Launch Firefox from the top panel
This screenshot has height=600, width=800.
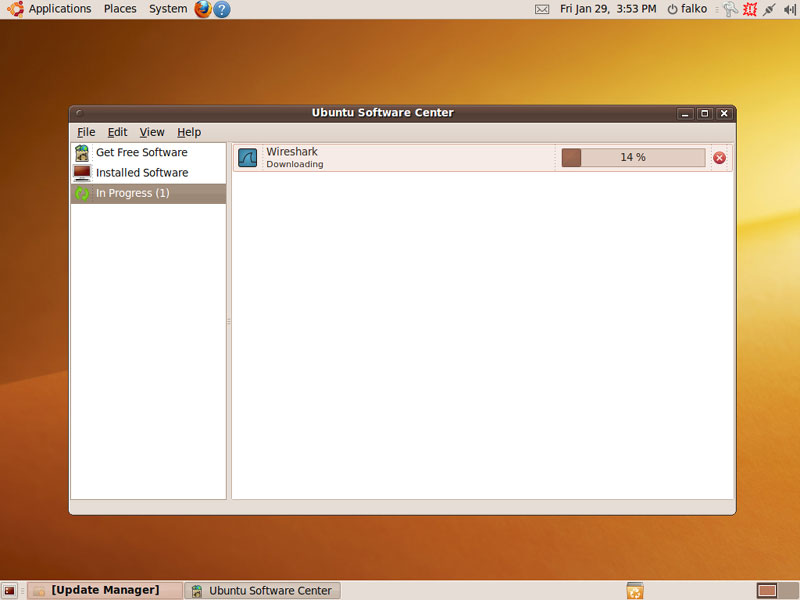(203, 9)
